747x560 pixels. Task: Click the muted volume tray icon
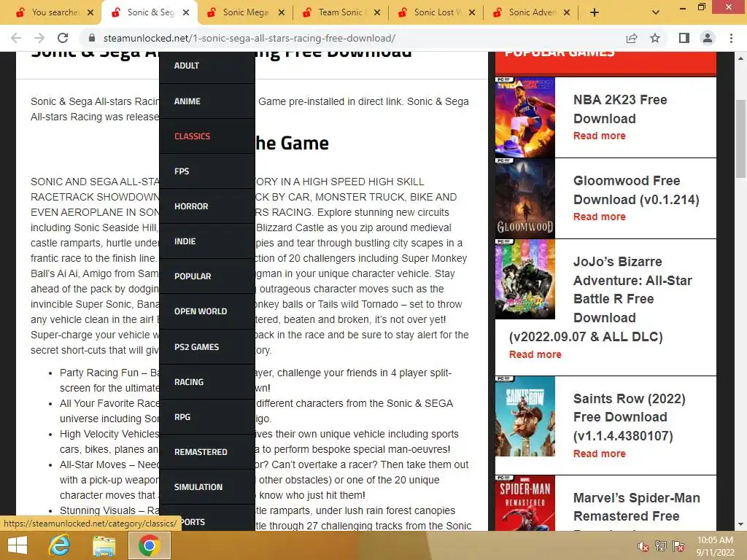pos(643,546)
